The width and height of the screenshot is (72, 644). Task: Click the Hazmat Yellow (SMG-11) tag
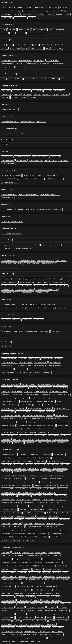42,209
